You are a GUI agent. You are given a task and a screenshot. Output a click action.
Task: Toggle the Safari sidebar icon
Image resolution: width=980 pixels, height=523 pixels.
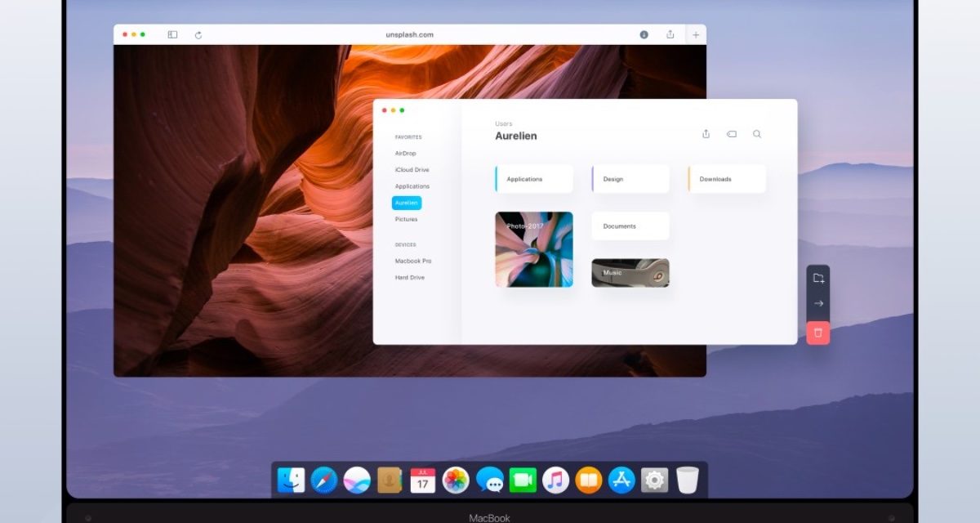click(172, 35)
